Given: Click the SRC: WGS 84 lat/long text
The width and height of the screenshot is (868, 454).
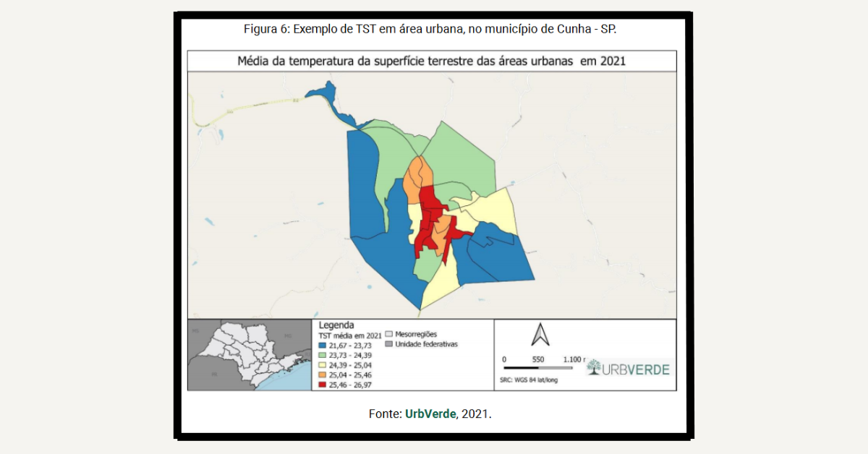Looking at the screenshot, I should [x=529, y=380].
